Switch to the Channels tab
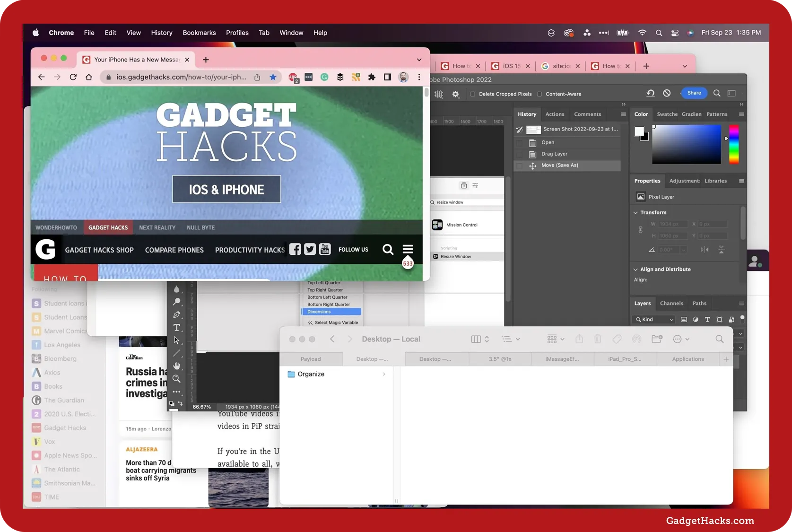Image resolution: width=792 pixels, height=532 pixels. coord(671,304)
